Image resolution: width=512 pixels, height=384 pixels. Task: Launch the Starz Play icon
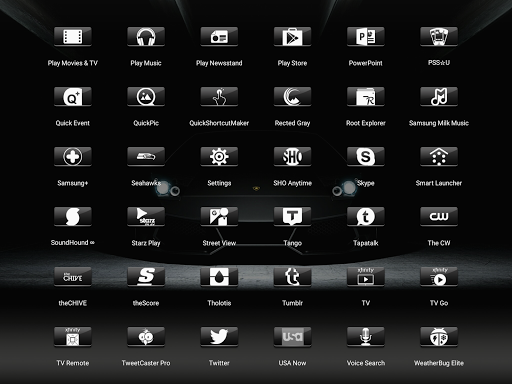pos(146,216)
